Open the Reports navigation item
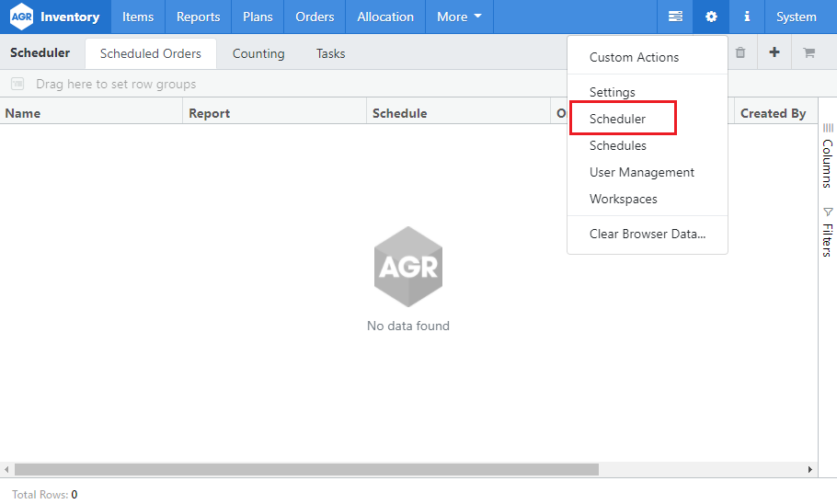The width and height of the screenshot is (837, 504). click(198, 17)
